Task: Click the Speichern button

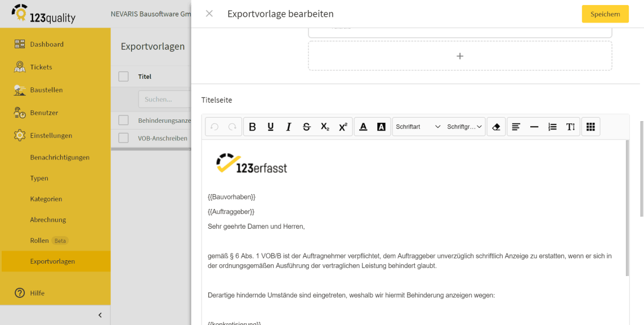Action: tap(605, 14)
